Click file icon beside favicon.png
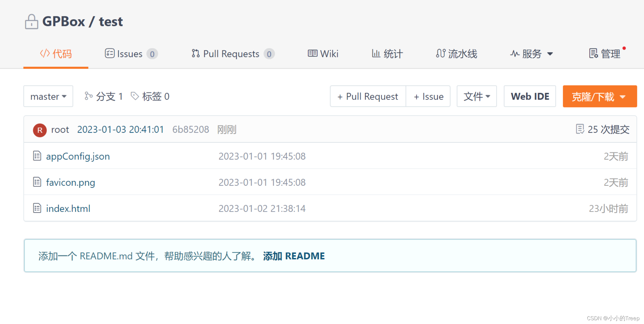The height and width of the screenshot is (324, 644). click(37, 182)
